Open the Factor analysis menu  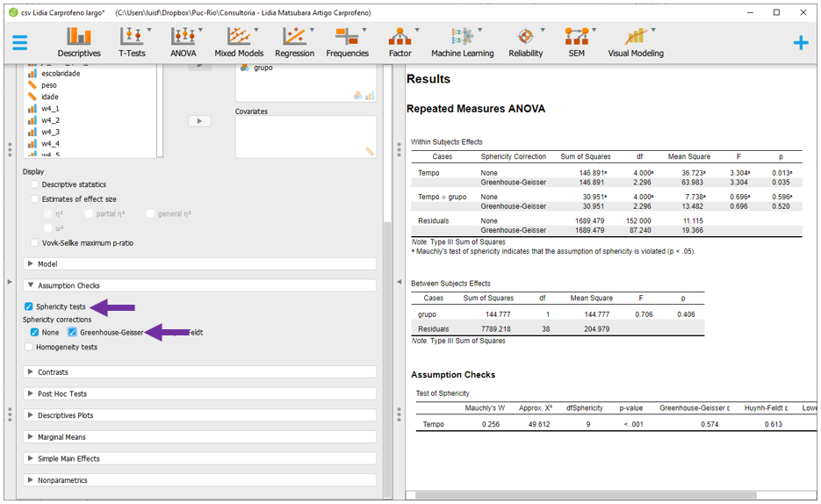click(400, 41)
